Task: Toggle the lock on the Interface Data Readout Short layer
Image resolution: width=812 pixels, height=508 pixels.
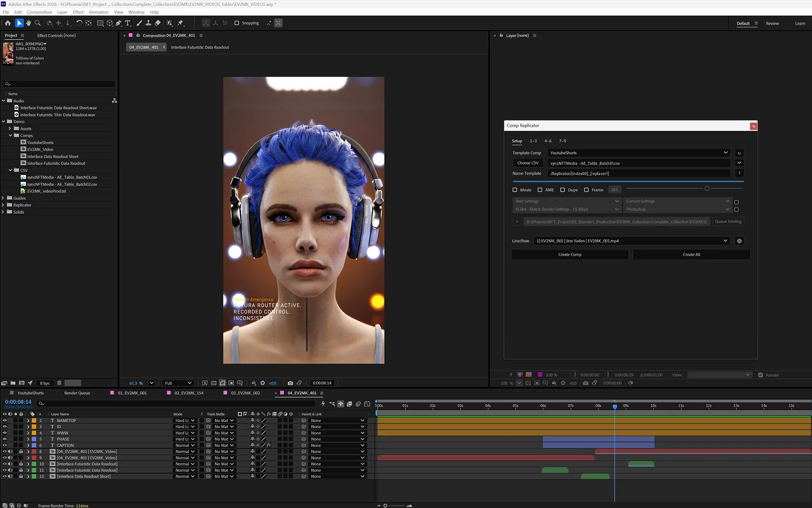Action: (x=21, y=477)
